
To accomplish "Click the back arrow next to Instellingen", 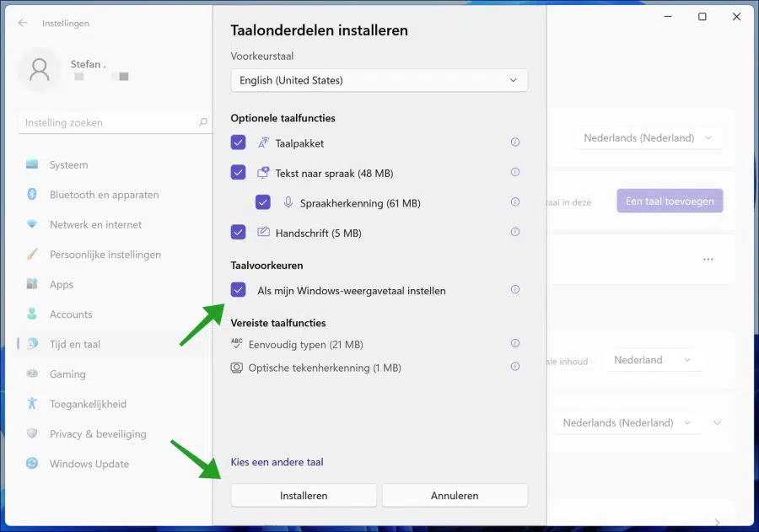I will click(23, 23).
